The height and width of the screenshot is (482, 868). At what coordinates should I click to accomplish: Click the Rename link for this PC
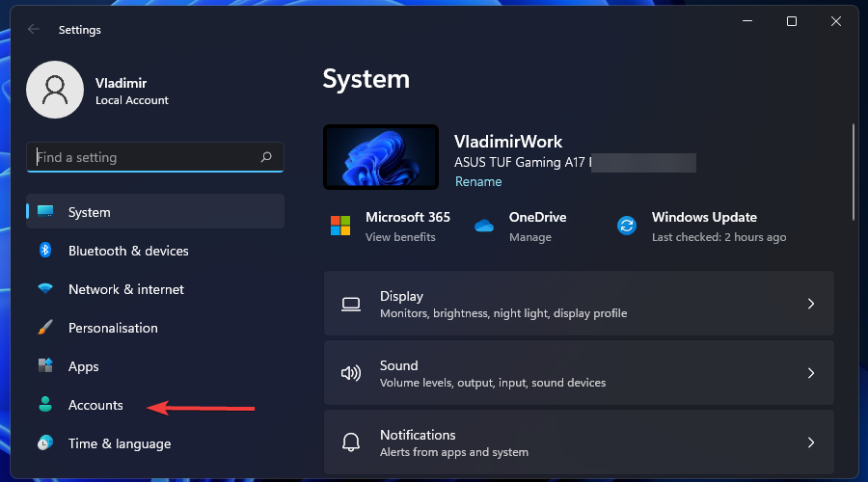tap(478, 181)
